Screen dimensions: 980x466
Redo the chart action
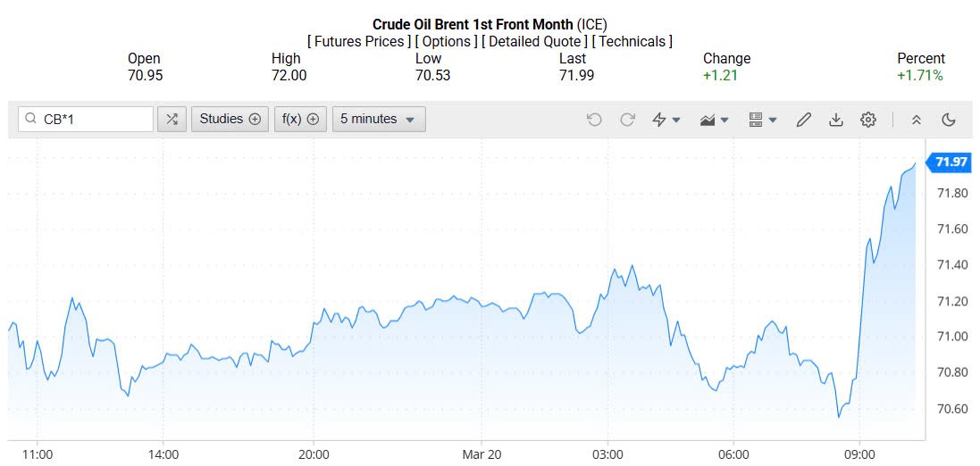click(x=627, y=120)
